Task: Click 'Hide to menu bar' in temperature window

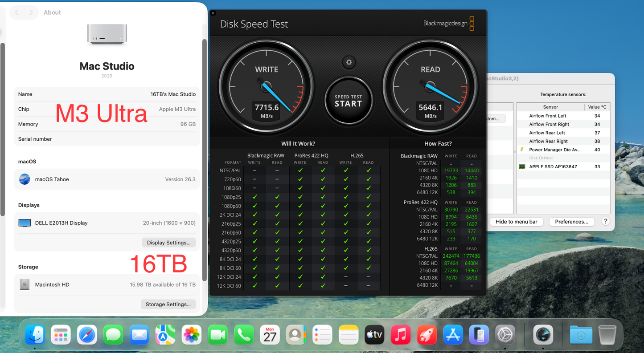Action: pos(517,222)
